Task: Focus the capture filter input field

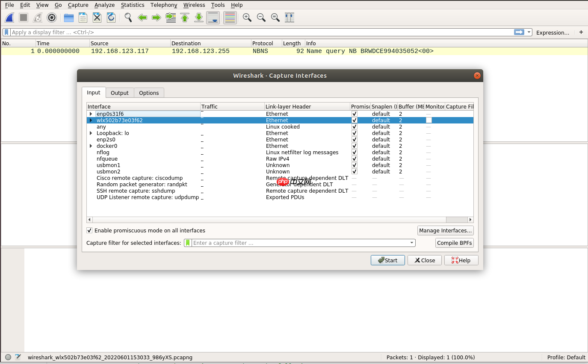Action: click(x=300, y=243)
